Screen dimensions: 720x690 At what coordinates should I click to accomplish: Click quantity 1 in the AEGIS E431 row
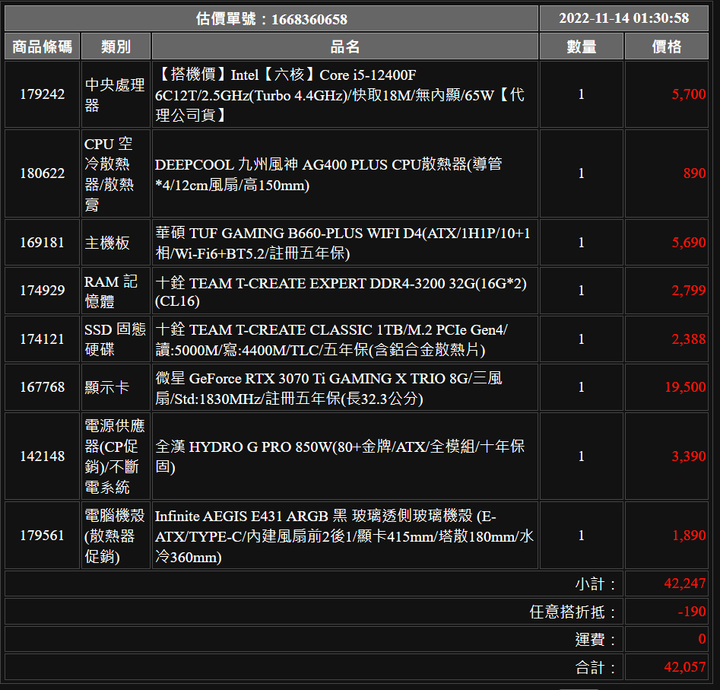(x=581, y=535)
